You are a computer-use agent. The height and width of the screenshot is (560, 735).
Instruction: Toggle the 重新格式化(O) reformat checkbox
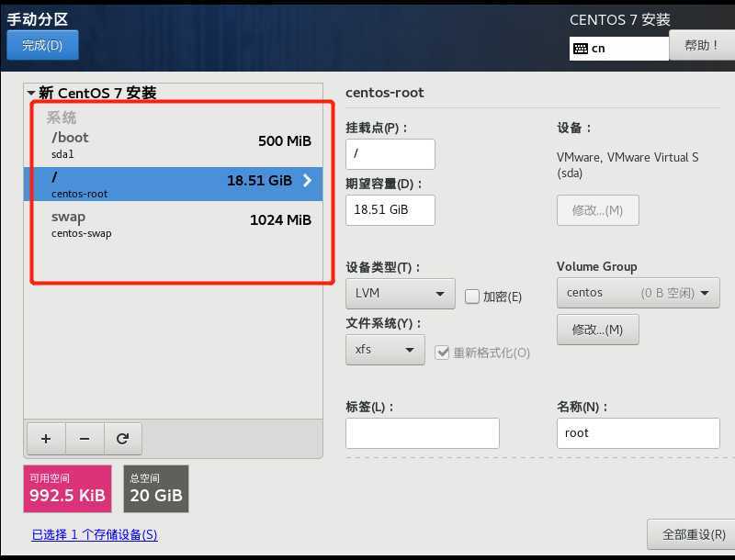(x=442, y=353)
